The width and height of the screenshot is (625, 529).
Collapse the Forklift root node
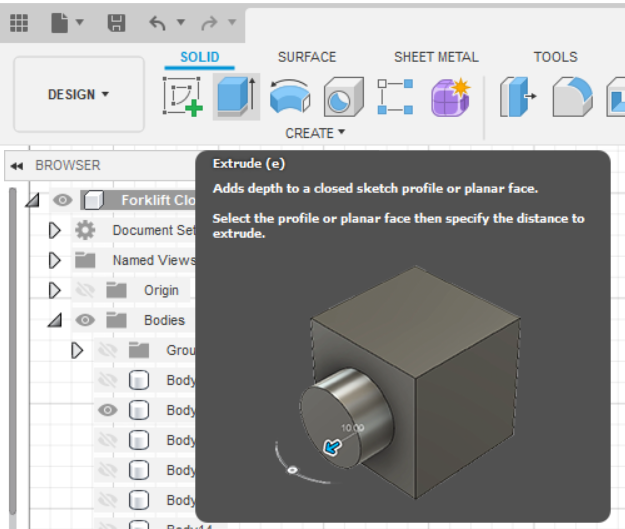32,200
